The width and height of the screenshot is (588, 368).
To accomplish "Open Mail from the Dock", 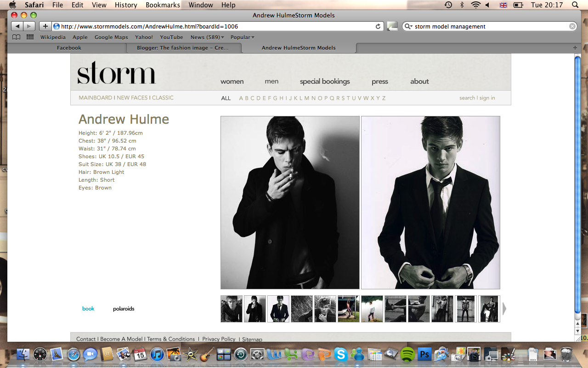I will (x=55, y=355).
